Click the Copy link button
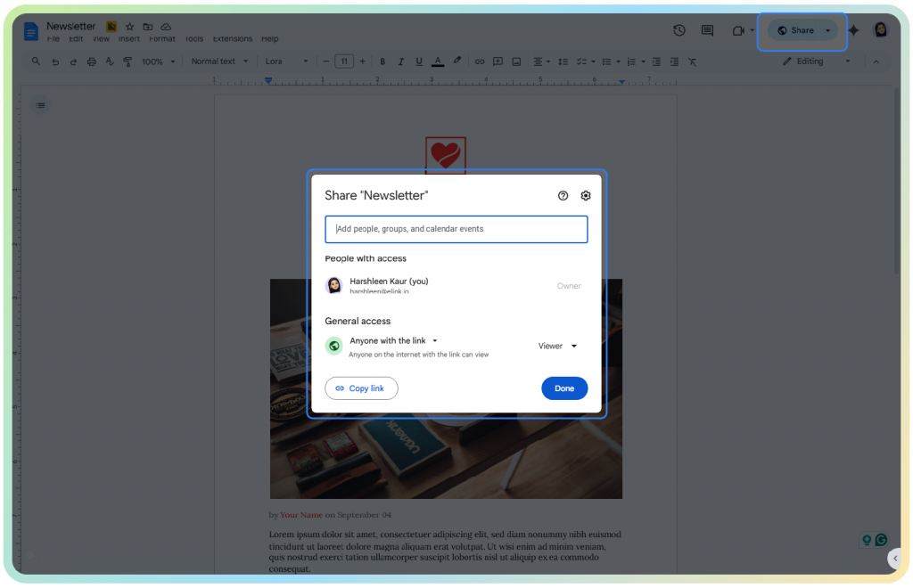913x588 pixels. click(x=361, y=388)
